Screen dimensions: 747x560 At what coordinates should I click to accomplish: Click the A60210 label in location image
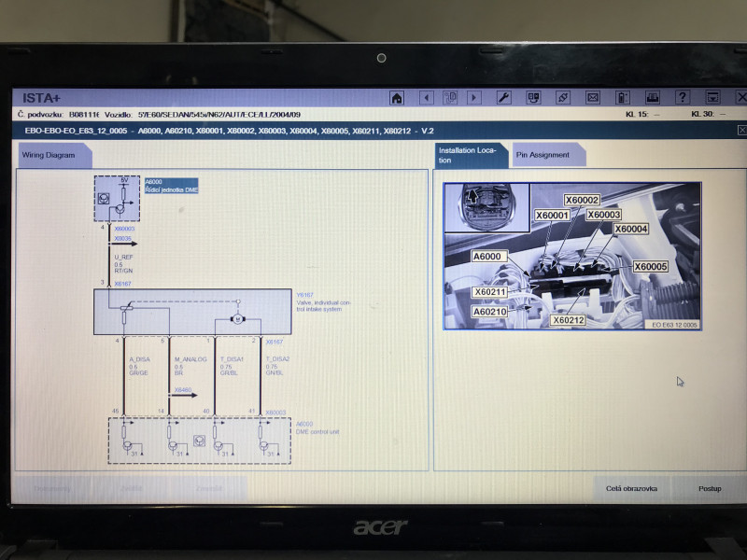pyautogui.click(x=489, y=312)
